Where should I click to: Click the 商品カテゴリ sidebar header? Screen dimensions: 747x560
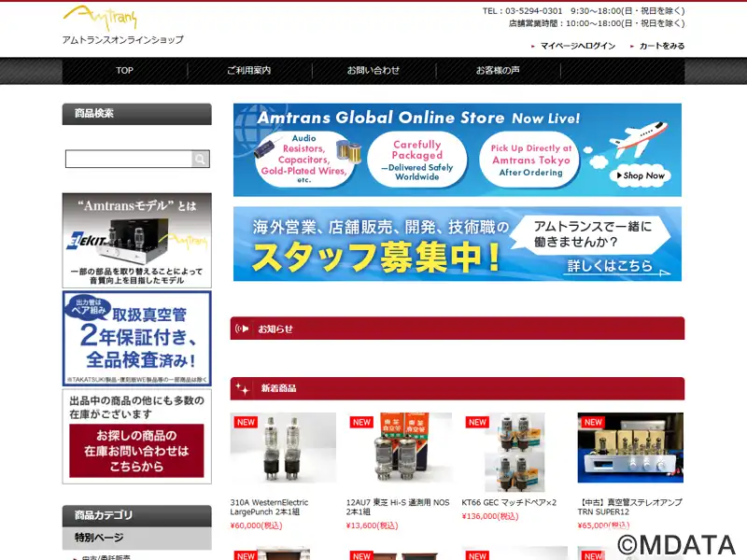(136, 516)
